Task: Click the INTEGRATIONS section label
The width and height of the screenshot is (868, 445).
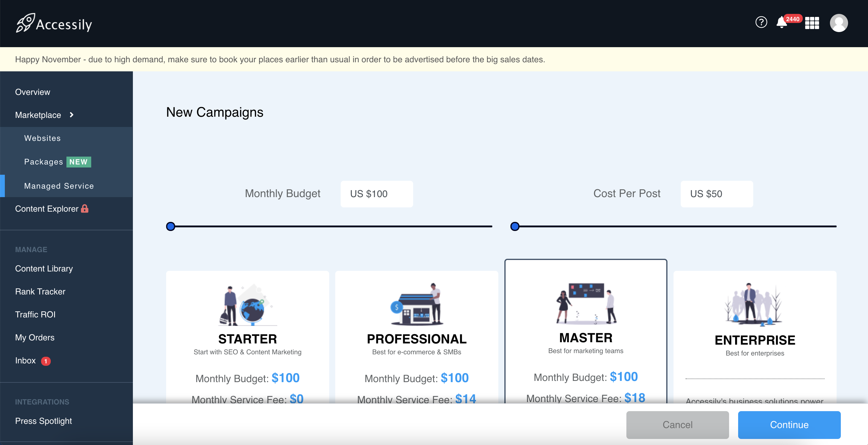Action: pyautogui.click(x=42, y=402)
